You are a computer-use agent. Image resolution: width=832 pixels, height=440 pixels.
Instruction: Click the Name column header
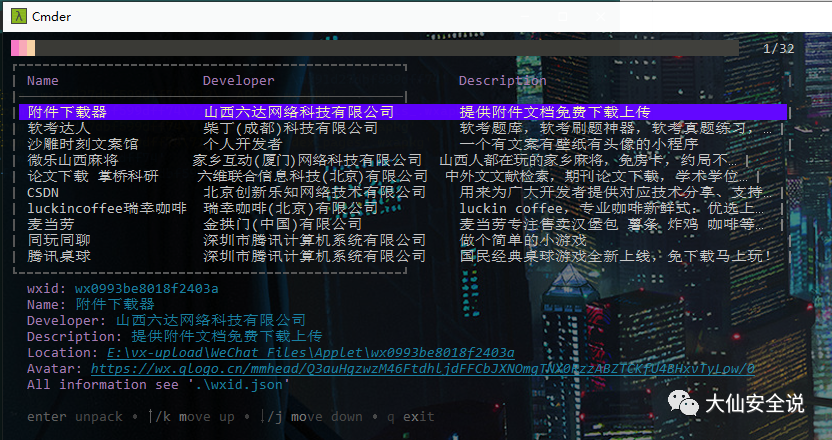pos(43,81)
